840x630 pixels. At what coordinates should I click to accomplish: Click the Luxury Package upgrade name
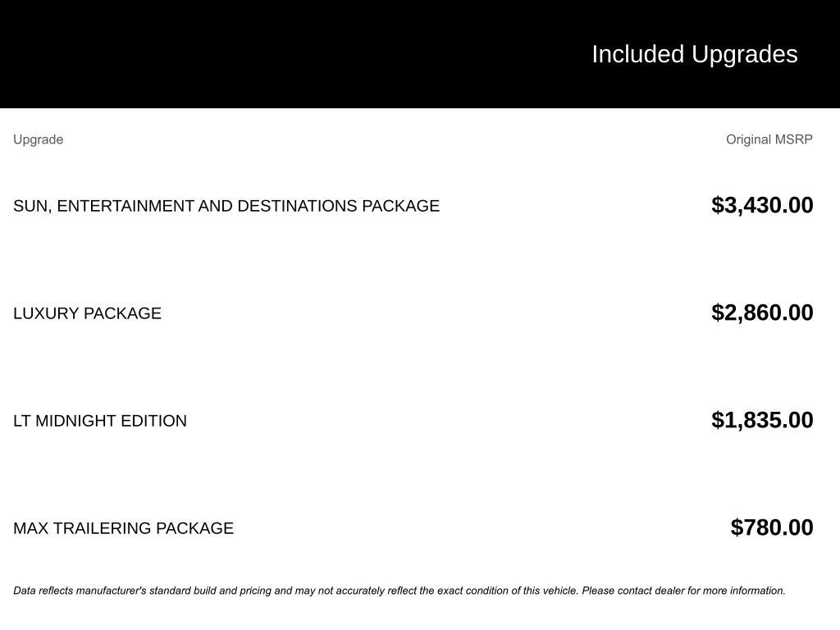click(x=87, y=313)
